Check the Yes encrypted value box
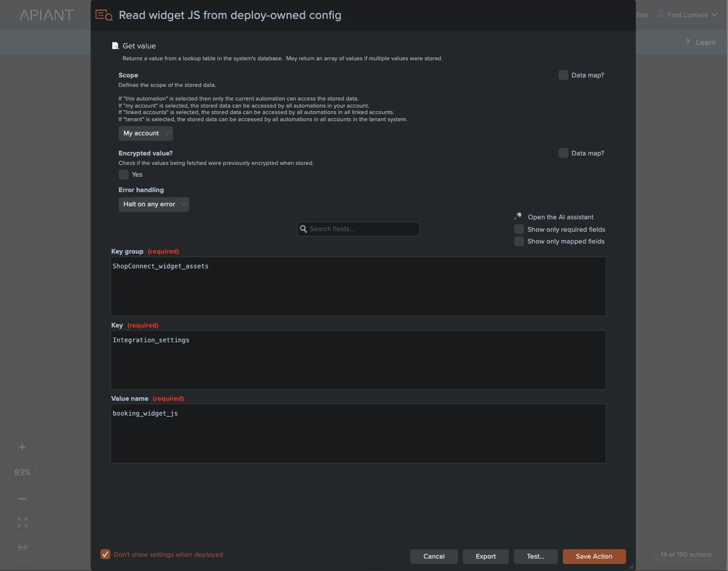Viewport: 728px width, 571px height. click(x=123, y=174)
